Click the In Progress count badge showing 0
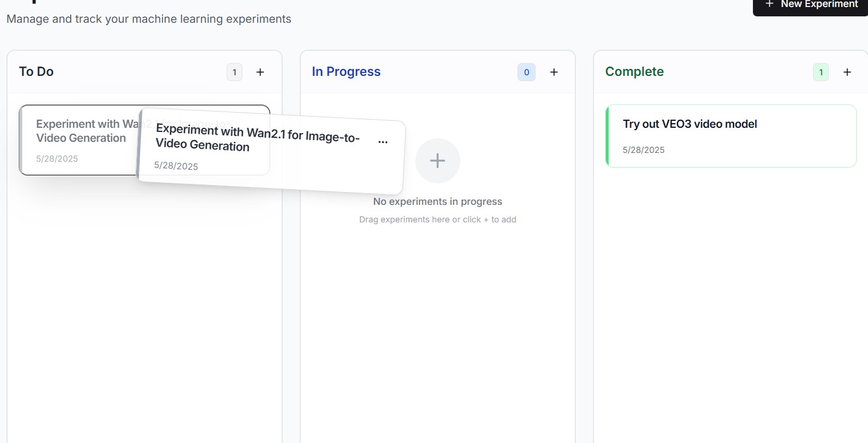Screen dimensions: 868x443 coord(526,72)
